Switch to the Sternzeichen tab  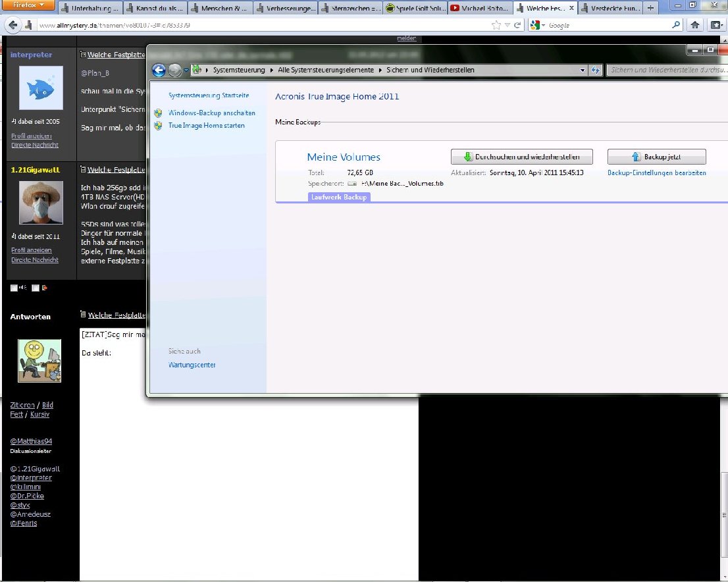[x=350, y=8]
